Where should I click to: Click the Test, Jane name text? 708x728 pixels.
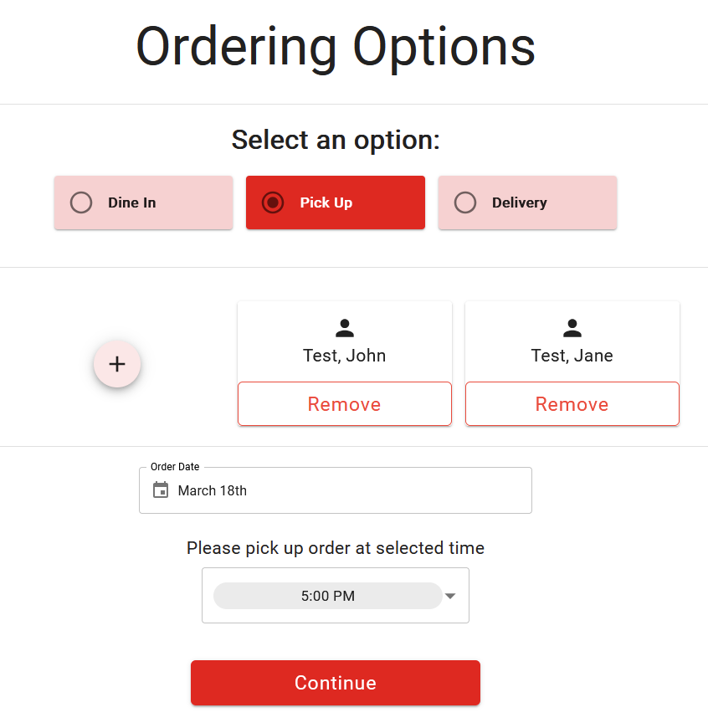[x=572, y=356]
